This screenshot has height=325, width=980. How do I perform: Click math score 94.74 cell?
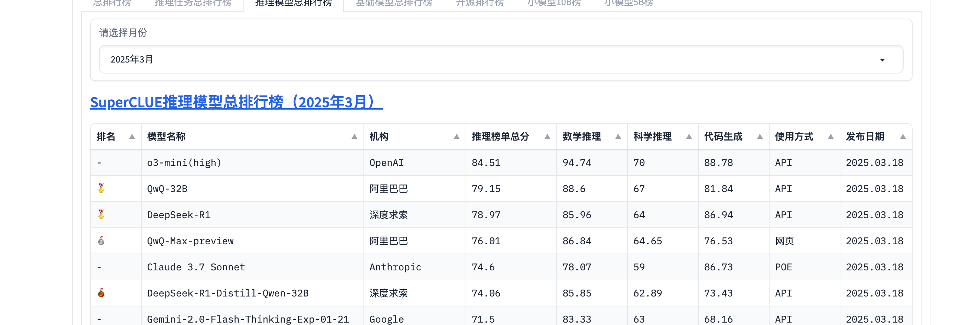(x=592, y=163)
